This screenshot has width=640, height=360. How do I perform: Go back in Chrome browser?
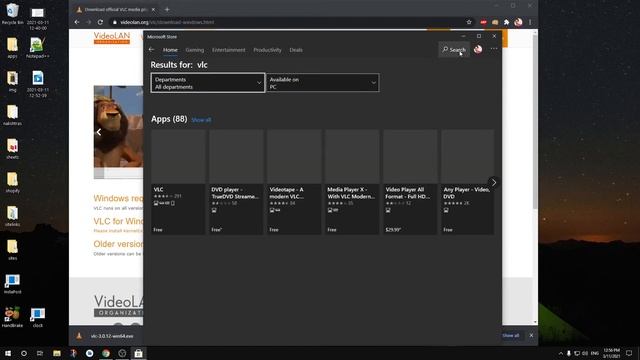[77, 22]
